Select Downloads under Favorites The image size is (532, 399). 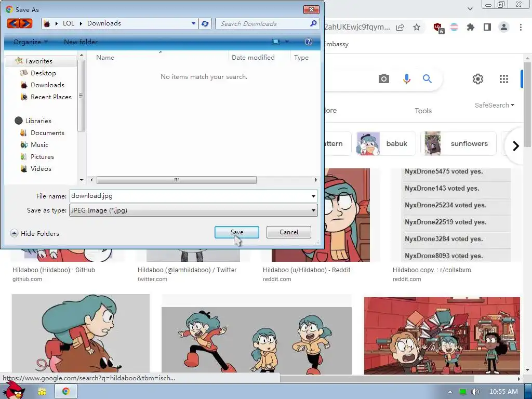pyautogui.click(x=47, y=85)
